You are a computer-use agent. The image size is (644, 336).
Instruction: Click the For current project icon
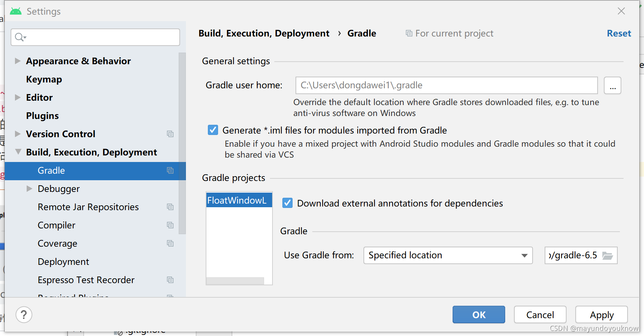409,34
